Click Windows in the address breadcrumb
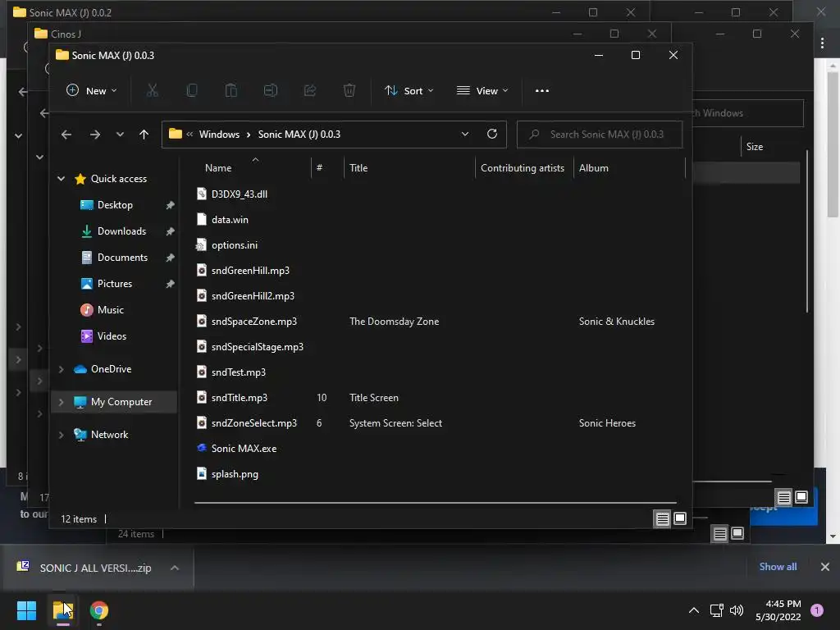 tap(219, 134)
